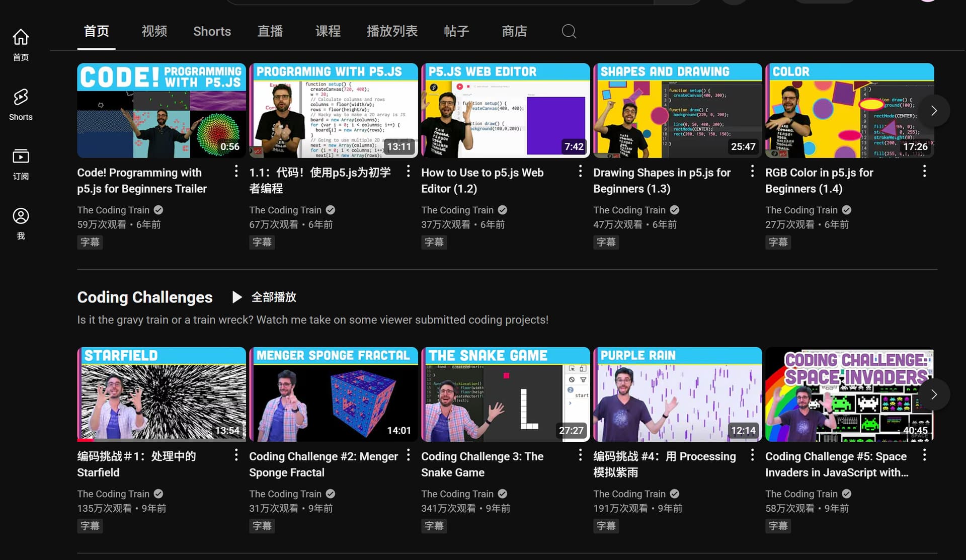This screenshot has height=560, width=966.
Task: Click '341万次观看 • 9年前' text
Action: tap(466, 508)
